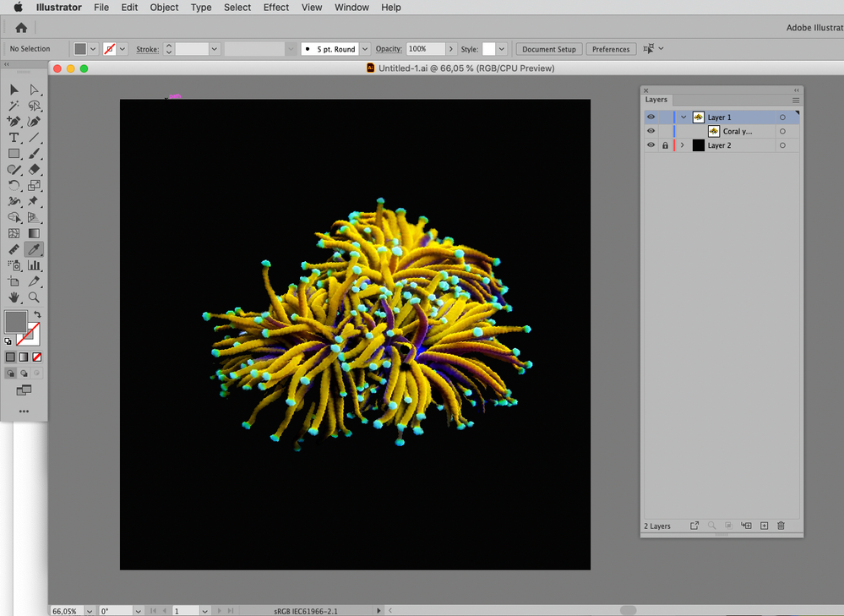
Task: Select the Puppet Warp pin tool
Action: click(x=34, y=201)
